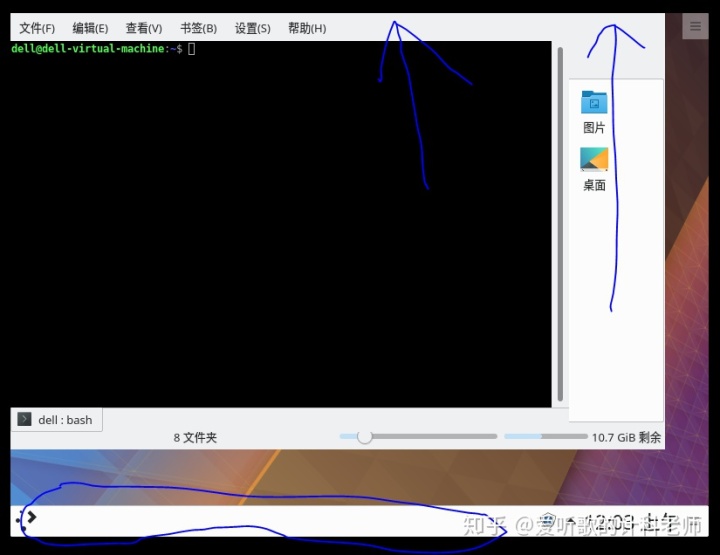720x555 pixels.
Task: Click the zoom slider handle in the status bar
Action: click(365, 437)
